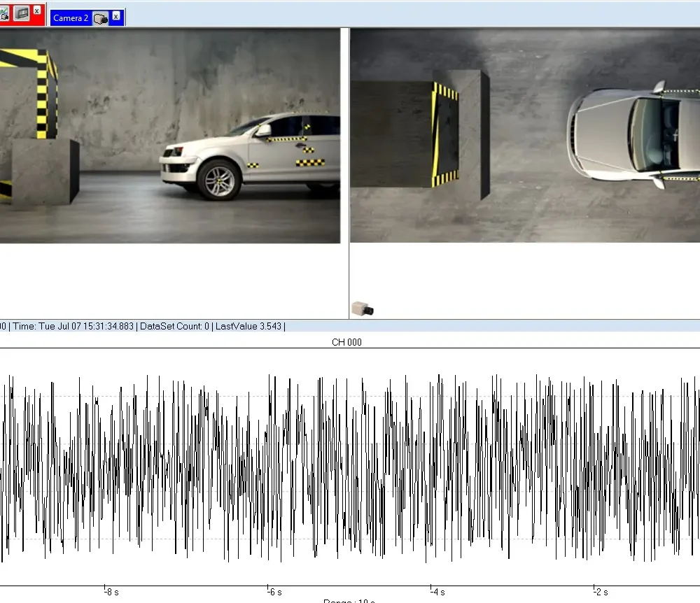
Task: Click the -6 s time axis marker
Action: point(274,592)
